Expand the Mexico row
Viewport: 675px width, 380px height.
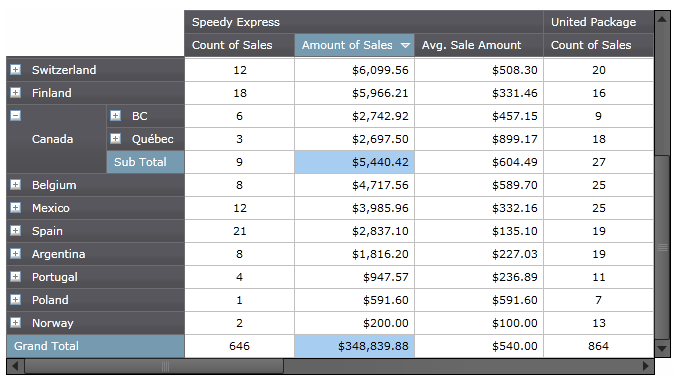[15, 208]
